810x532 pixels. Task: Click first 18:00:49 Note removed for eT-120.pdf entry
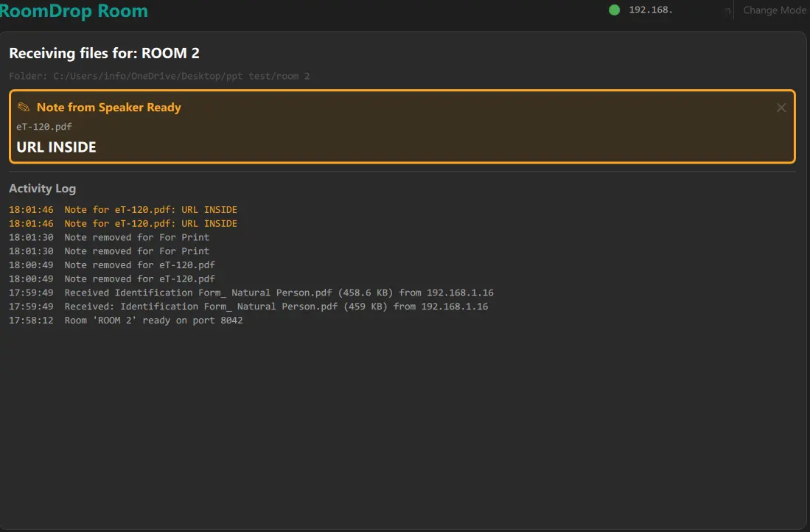pyautogui.click(x=111, y=265)
